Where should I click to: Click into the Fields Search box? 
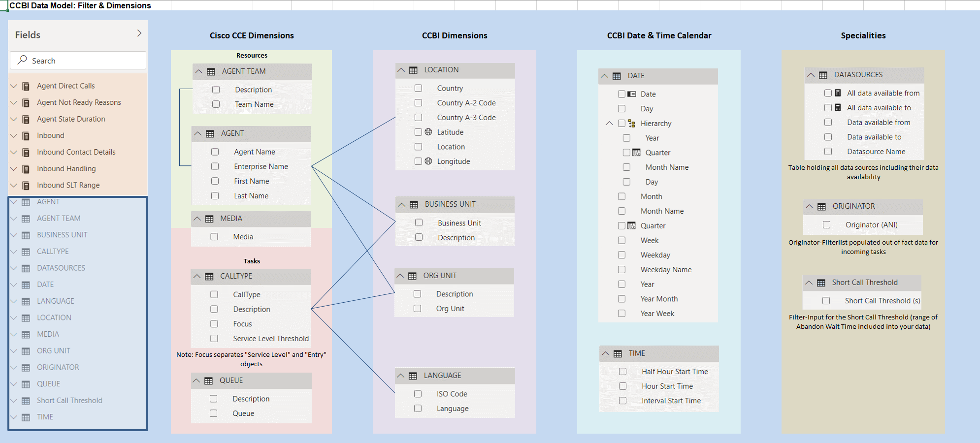[78, 61]
